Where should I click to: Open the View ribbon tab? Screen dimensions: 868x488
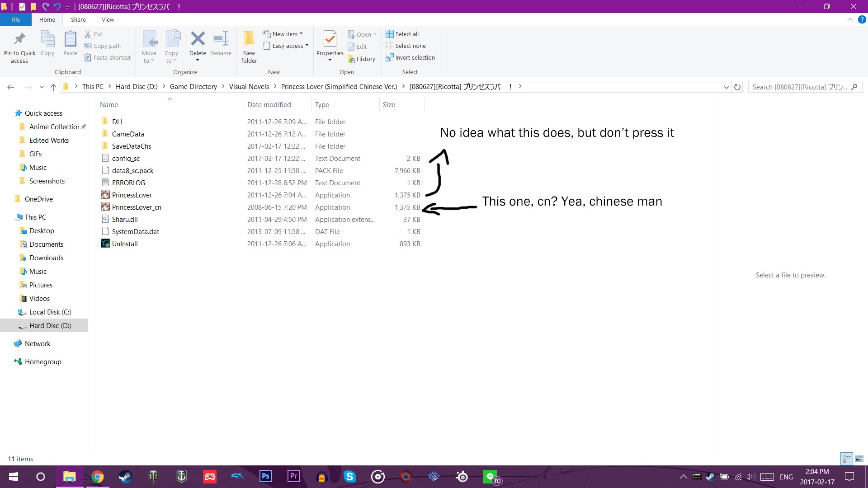tap(108, 20)
